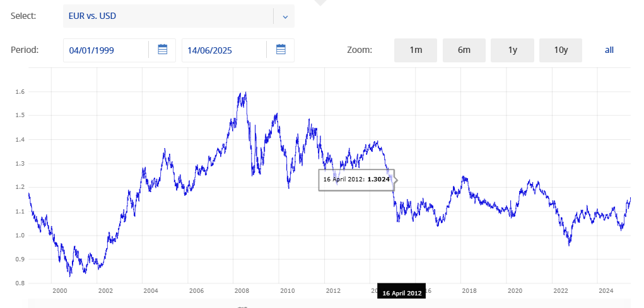Set zoom to 6m

pyautogui.click(x=464, y=50)
